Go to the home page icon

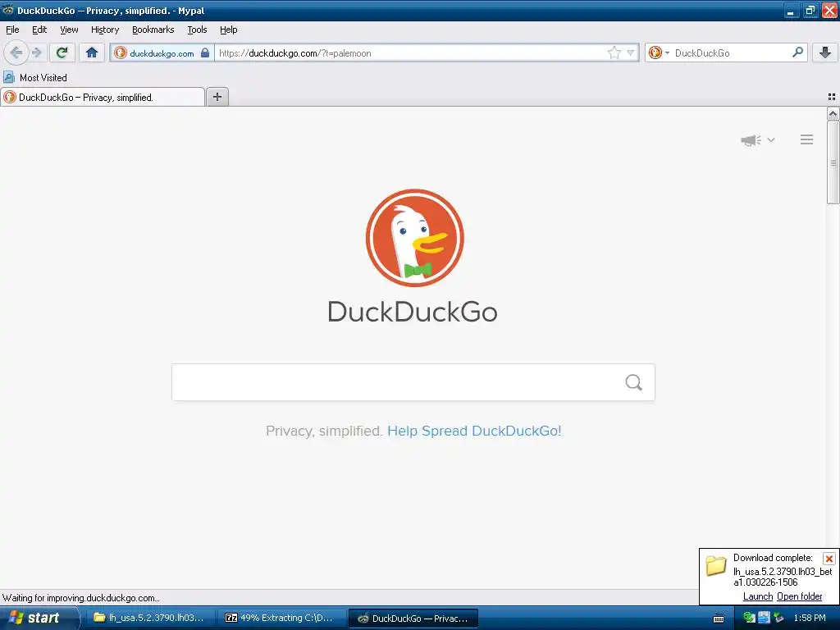coord(92,52)
